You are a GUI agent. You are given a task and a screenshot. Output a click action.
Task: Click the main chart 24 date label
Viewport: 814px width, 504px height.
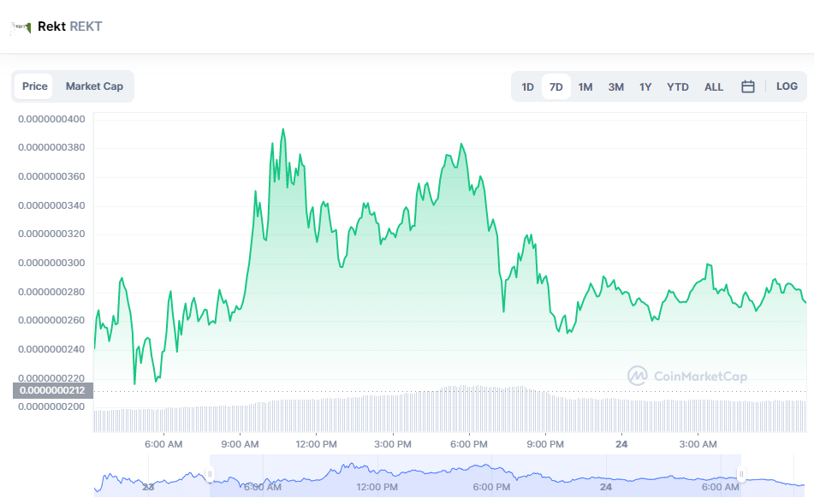[621, 444]
